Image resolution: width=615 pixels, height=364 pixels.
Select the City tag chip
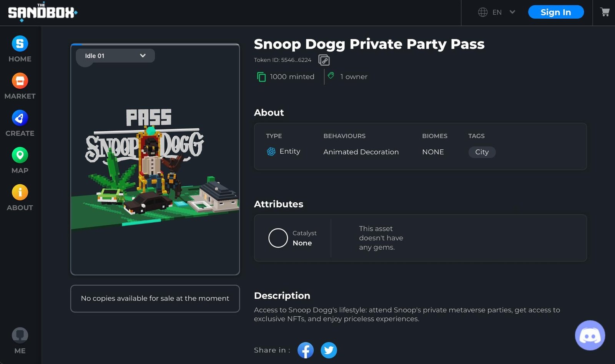[x=482, y=152]
